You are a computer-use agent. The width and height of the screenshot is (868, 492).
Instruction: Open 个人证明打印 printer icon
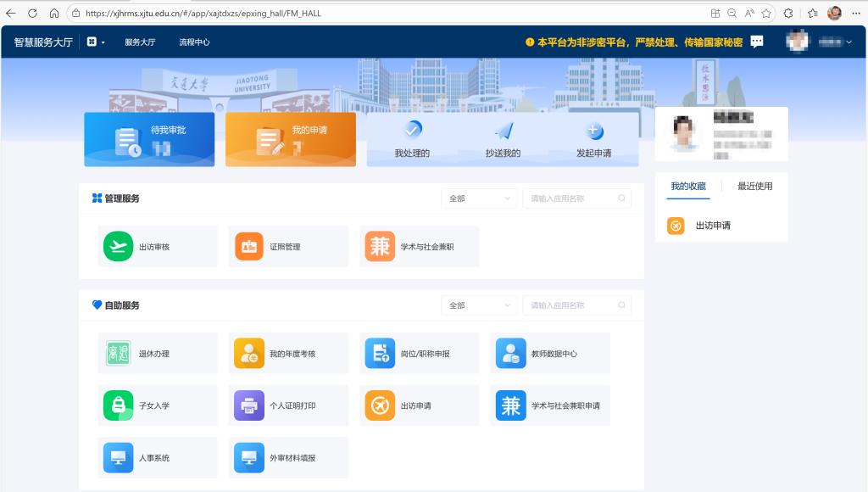(249, 405)
